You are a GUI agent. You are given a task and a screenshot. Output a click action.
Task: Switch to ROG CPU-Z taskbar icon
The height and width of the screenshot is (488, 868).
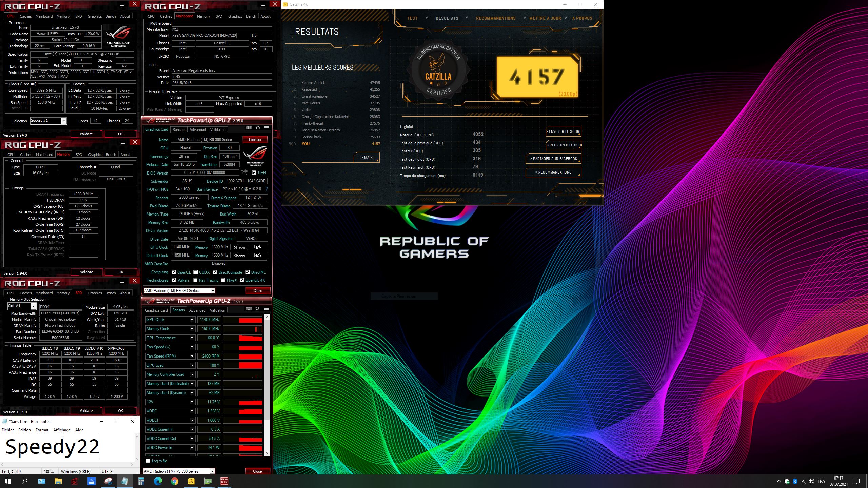[224, 481]
